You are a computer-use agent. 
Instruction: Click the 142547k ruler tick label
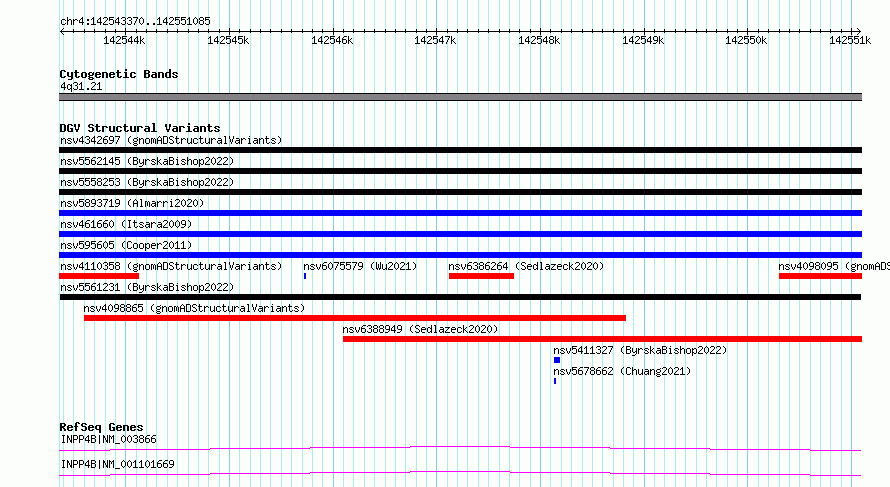tap(435, 40)
